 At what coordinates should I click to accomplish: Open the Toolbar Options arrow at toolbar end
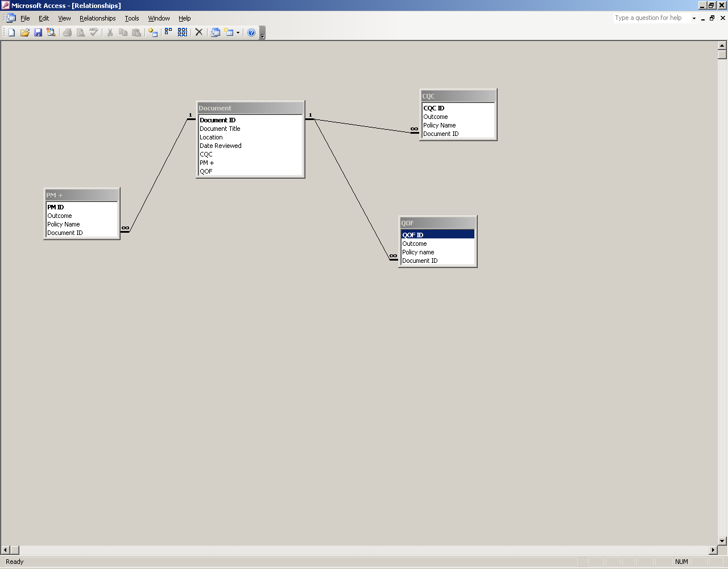262,33
